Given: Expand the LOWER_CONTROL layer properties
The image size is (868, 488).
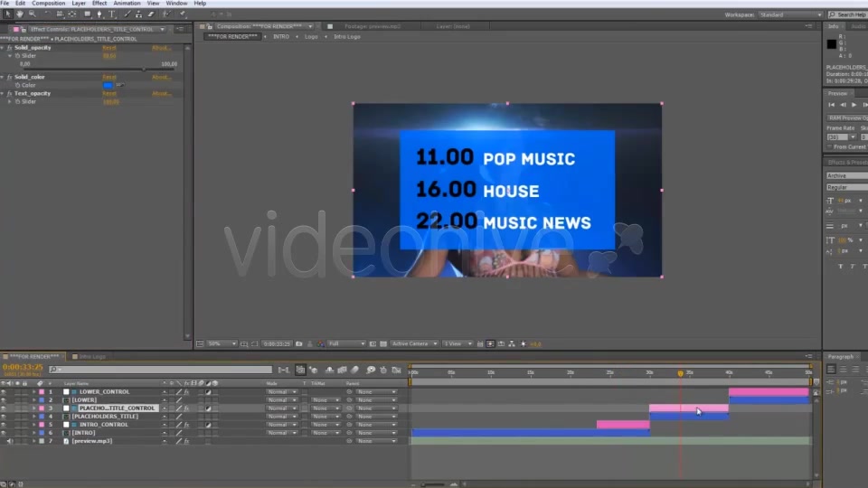Looking at the screenshot, I should click(33, 391).
